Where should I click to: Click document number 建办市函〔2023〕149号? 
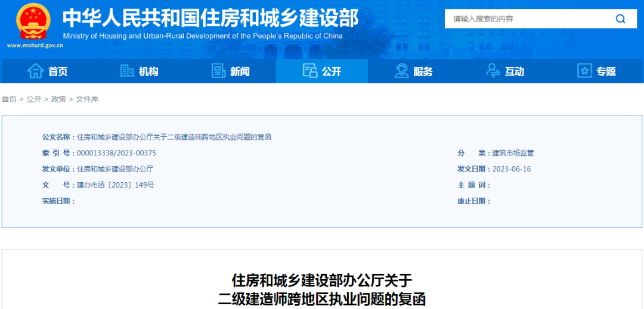[115, 185]
